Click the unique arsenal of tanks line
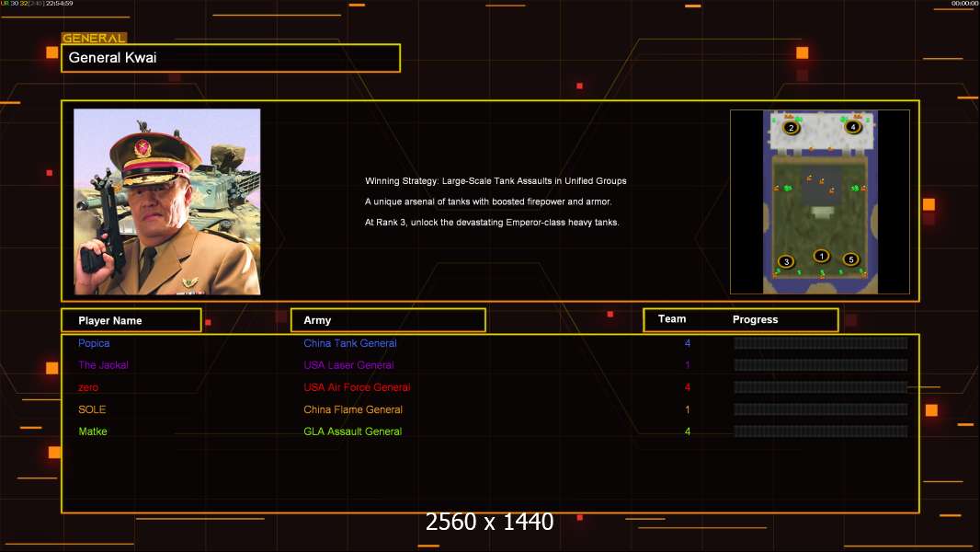980x552 pixels. pyautogui.click(x=488, y=201)
